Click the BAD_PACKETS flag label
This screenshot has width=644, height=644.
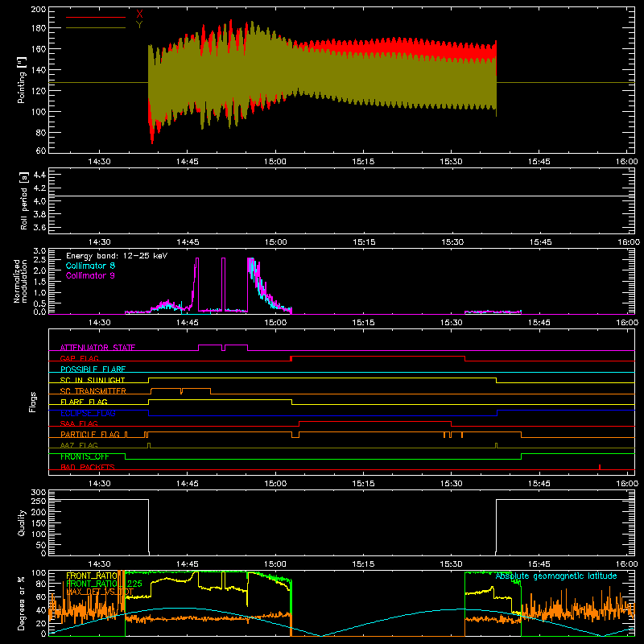click(x=88, y=467)
